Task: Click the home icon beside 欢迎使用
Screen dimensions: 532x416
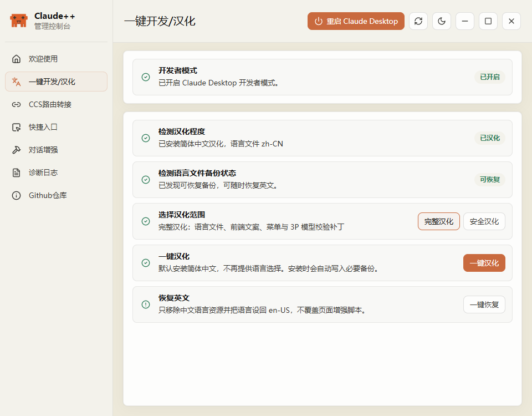Action: [x=16, y=59]
